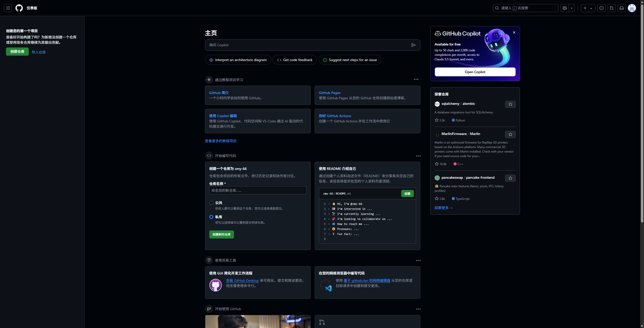The height and width of the screenshot is (328, 644).
Task: Star the sqlalchemy/alembic repository
Action: 510,104
